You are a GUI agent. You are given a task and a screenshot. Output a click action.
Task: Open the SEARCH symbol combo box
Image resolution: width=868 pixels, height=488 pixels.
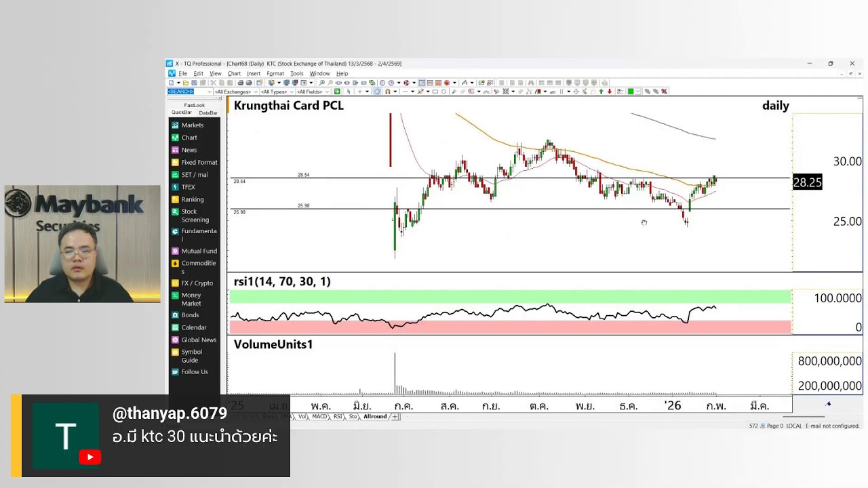click(190, 91)
